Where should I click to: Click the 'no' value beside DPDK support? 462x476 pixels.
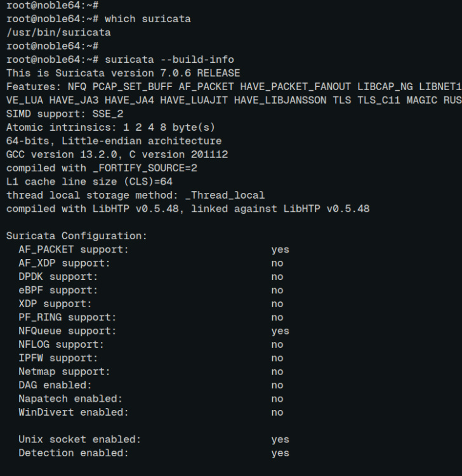277,277
